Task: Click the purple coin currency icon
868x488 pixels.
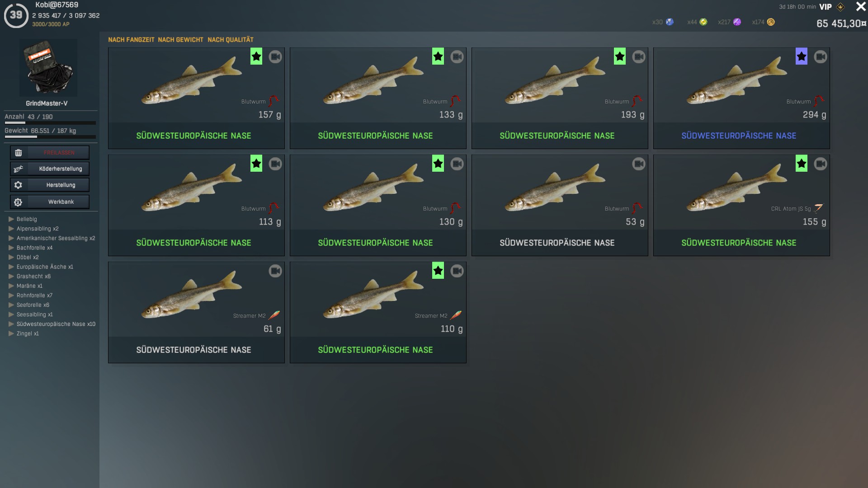Action: [737, 22]
